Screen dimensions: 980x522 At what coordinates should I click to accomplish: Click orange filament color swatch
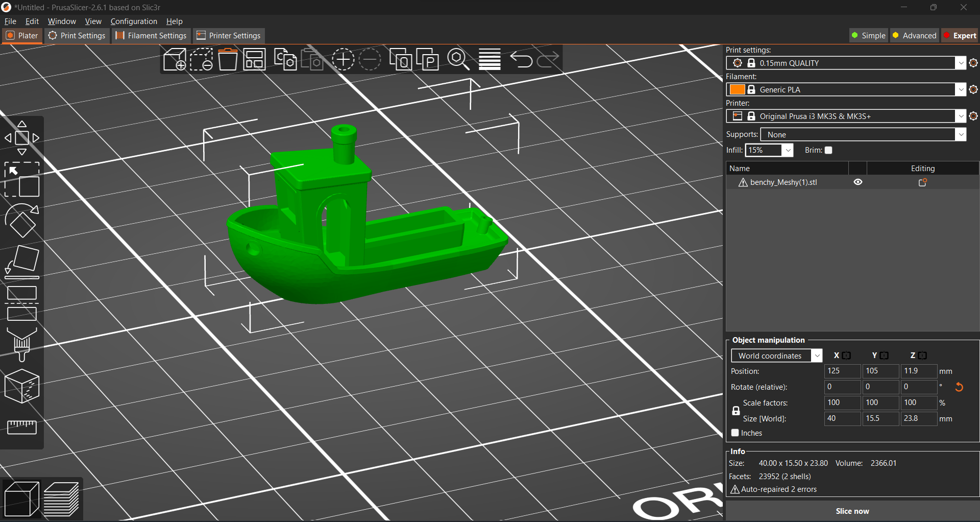[x=737, y=89]
